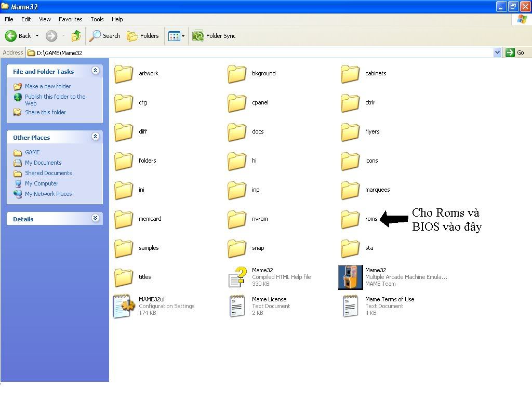Open the Favorites menu
The image size is (532, 399).
70,19
